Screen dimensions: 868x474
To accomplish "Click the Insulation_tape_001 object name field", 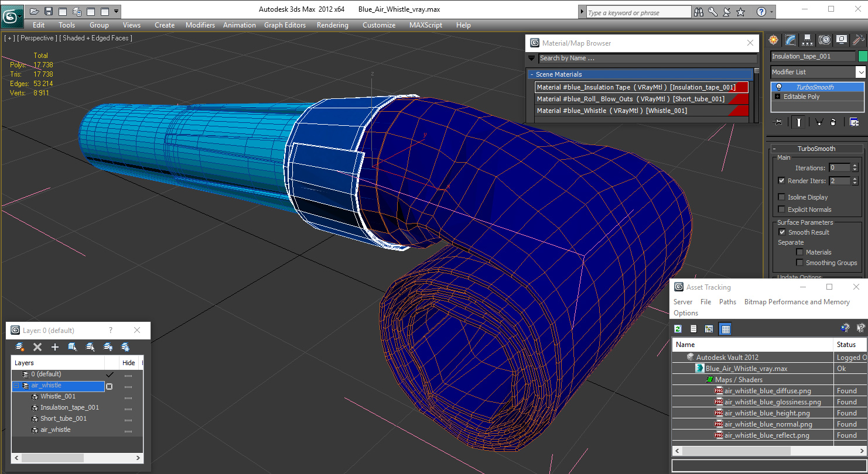I will point(813,56).
